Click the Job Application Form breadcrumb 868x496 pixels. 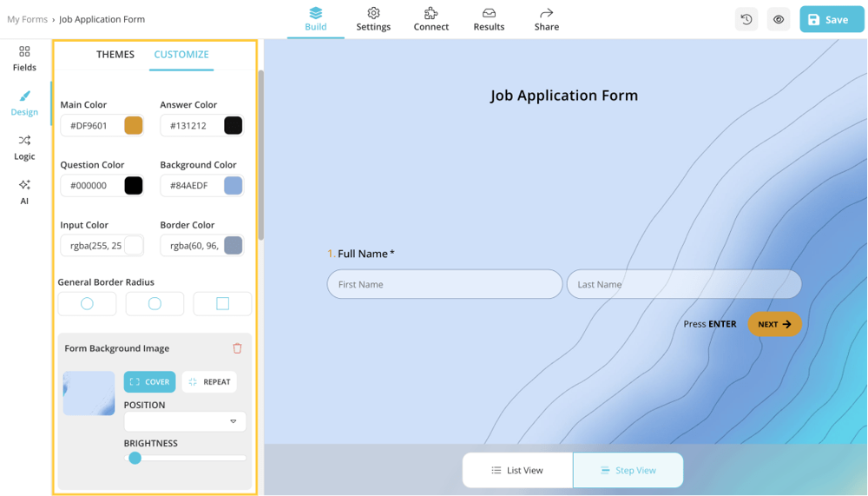102,19
